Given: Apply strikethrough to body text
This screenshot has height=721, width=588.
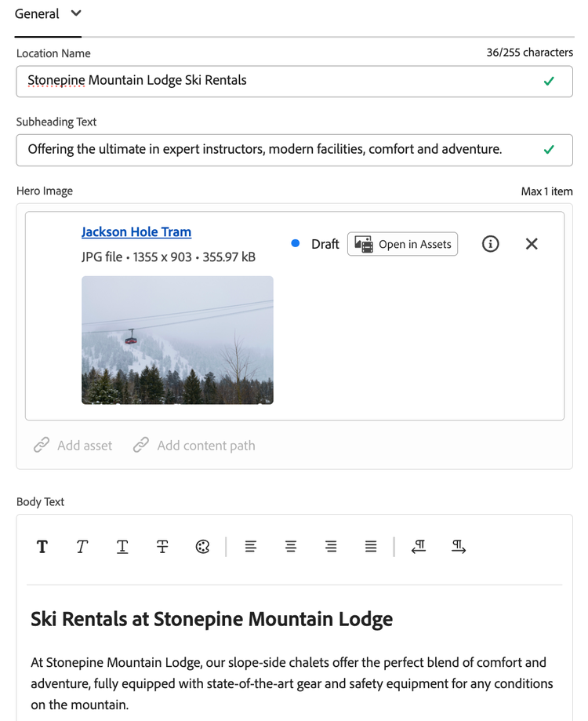Looking at the screenshot, I should 162,547.
